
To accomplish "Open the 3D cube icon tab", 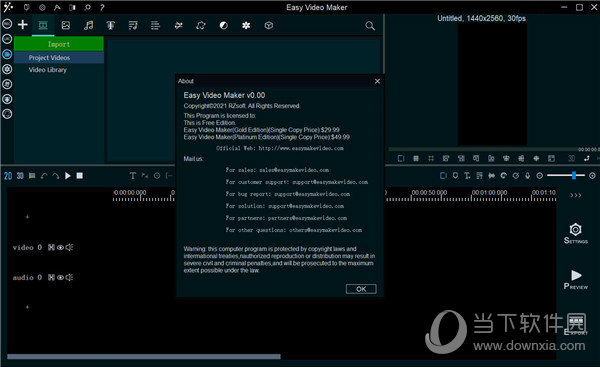I will [x=269, y=25].
